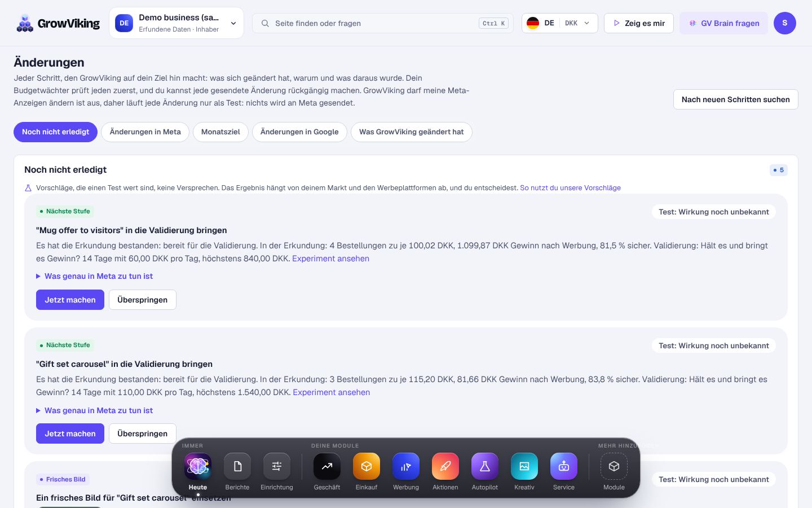Switch to the Änderungen in Meta tab
Image resolution: width=812 pixels, height=508 pixels.
(x=145, y=132)
